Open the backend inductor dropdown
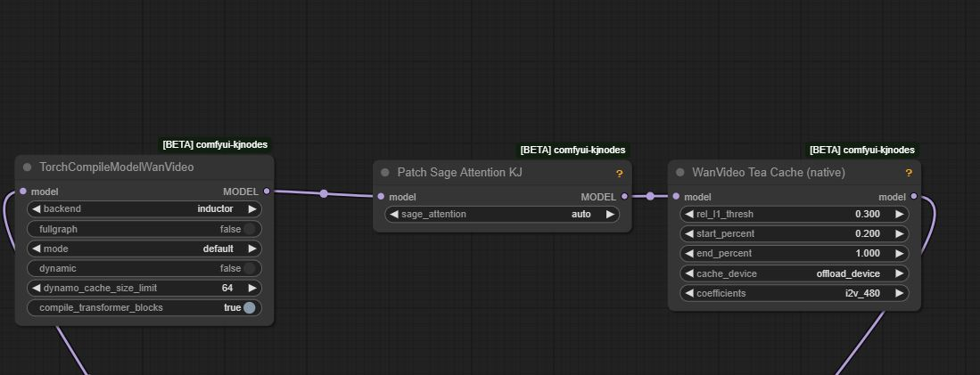980x375 pixels. [144, 209]
